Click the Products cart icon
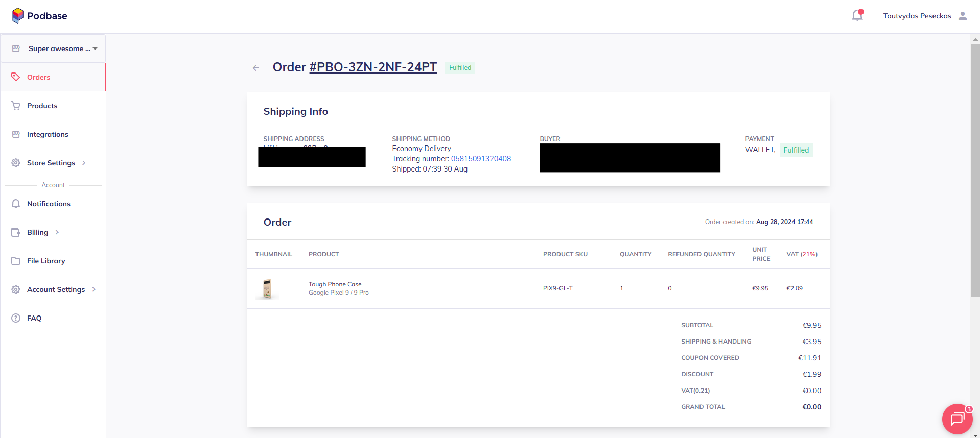The height and width of the screenshot is (438, 980). [x=16, y=106]
